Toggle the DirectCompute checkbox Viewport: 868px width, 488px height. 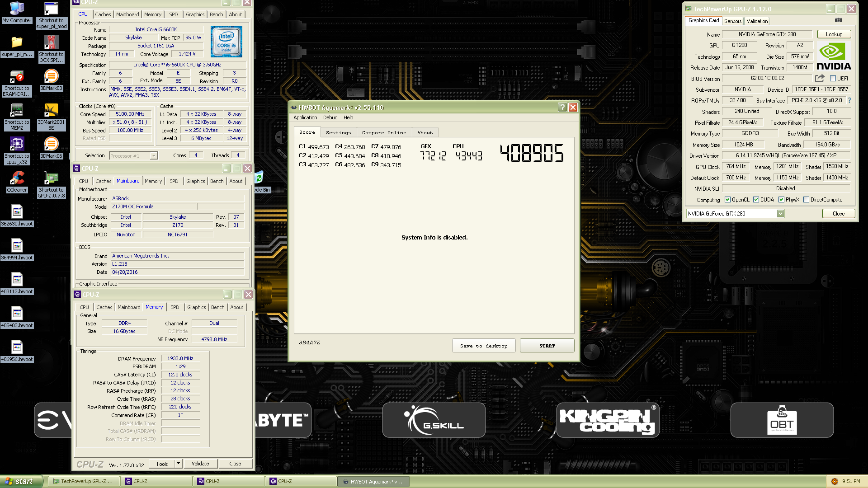806,200
